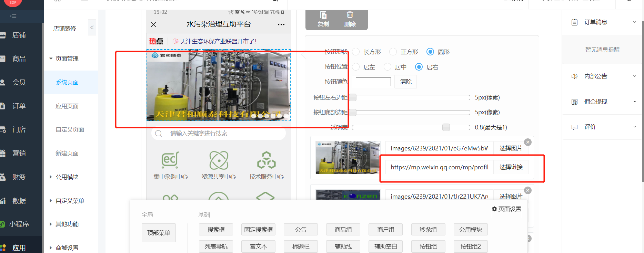
Task: Click the 资源共享中心 icon
Action: tap(219, 160)
